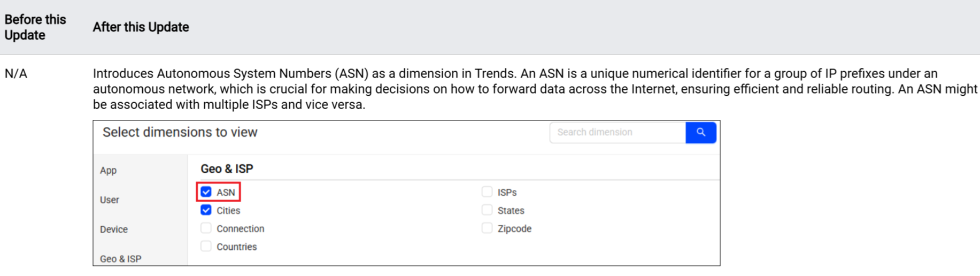
Task: Open the Geo & ISP sidebar category
Action: click(121, 259)
